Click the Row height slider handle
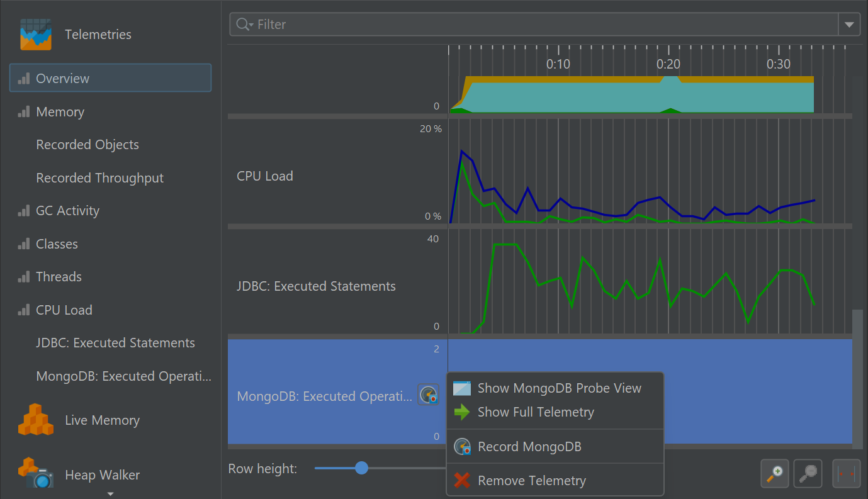Viewport: 868px width, 499px height. (361, 468)
